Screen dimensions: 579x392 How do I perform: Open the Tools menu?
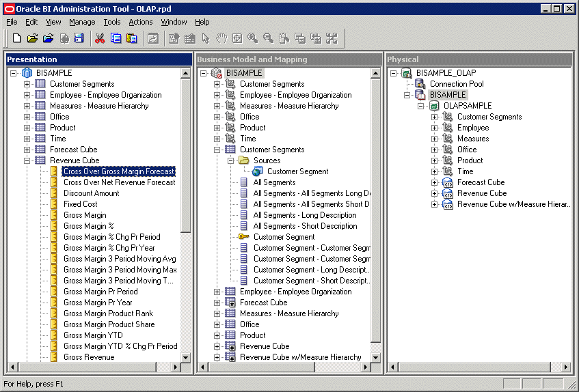(112, 22)
